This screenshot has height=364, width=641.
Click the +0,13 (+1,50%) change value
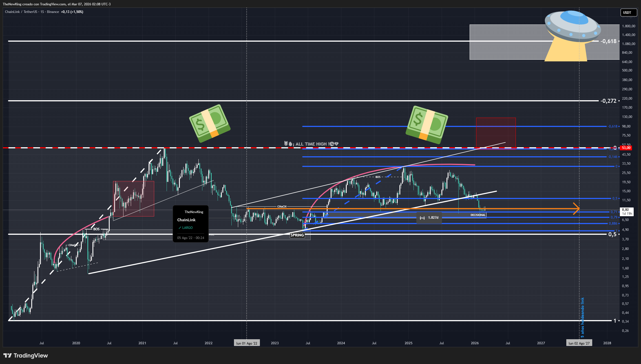point(72,12)
